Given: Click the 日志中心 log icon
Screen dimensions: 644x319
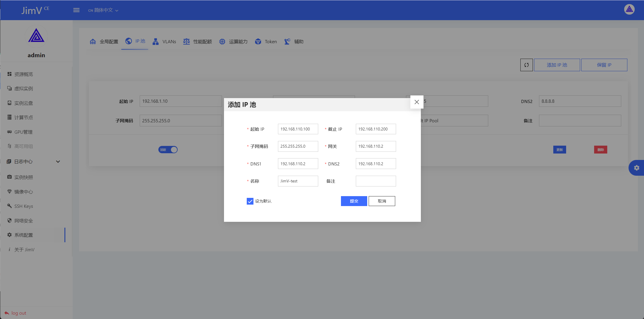Looking at the screenshot, I should [x=9, y=161].
